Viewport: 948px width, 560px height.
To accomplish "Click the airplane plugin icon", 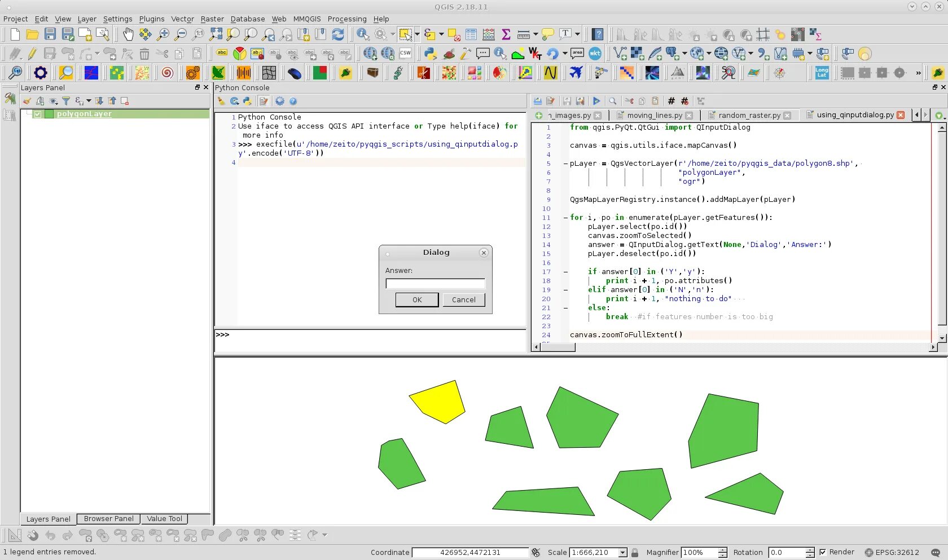I will pyautogui.click(x=576, y=73).
